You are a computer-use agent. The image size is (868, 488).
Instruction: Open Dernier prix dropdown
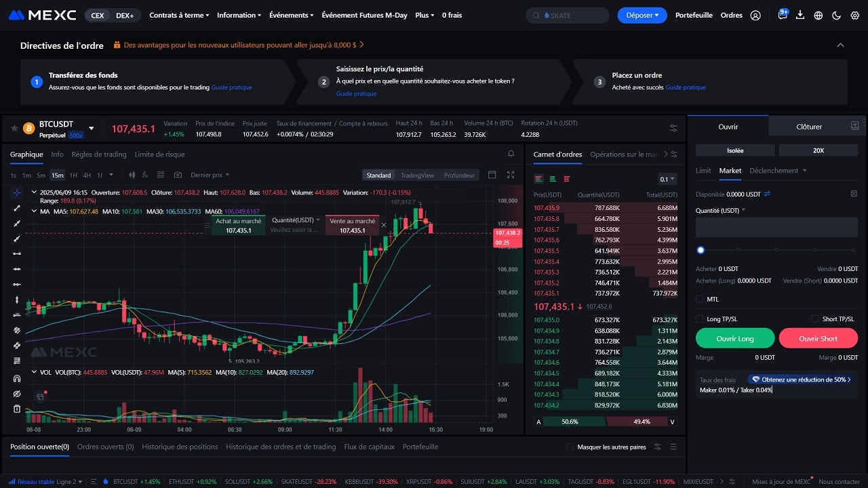click(x=210, y=175)
